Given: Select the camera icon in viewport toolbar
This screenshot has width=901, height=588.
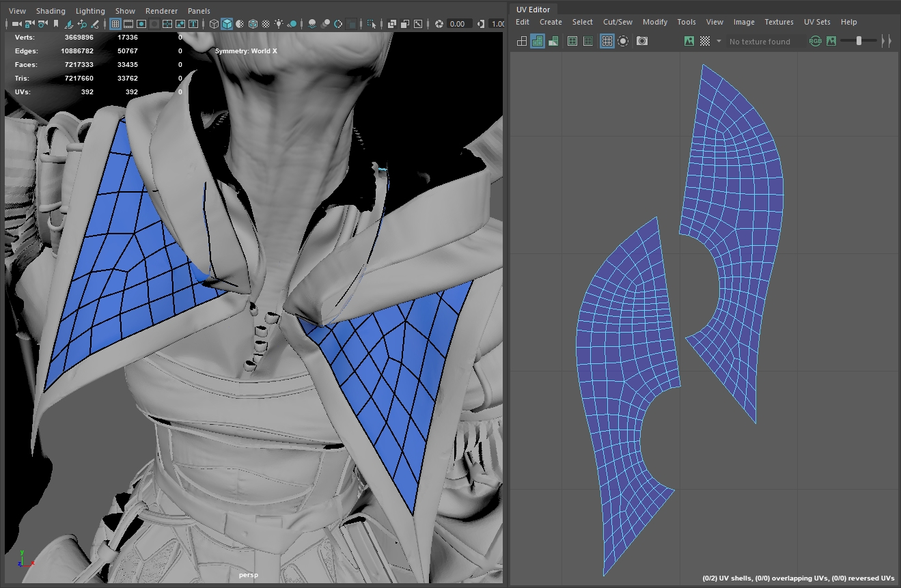Looking at the screenshot, I should click(17, 24).
